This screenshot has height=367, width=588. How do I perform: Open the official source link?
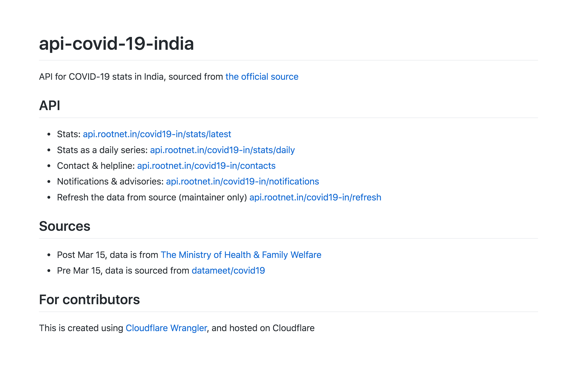(x=262, y=77)
